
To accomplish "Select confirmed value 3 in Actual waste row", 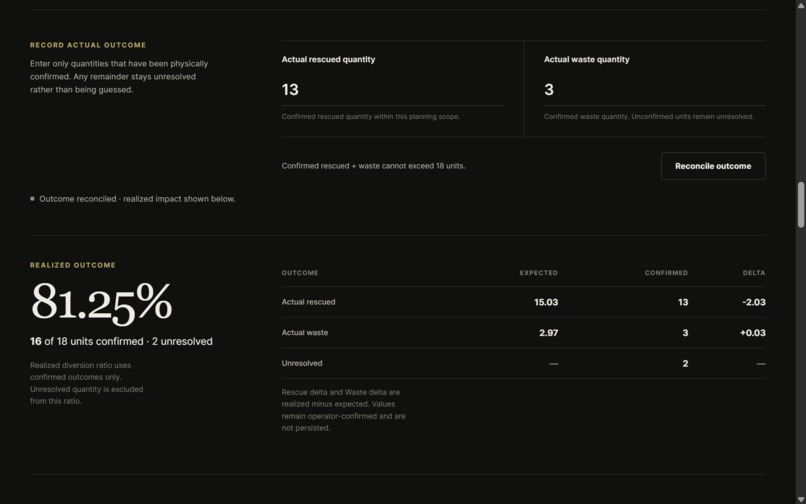I will click(685, 333).
